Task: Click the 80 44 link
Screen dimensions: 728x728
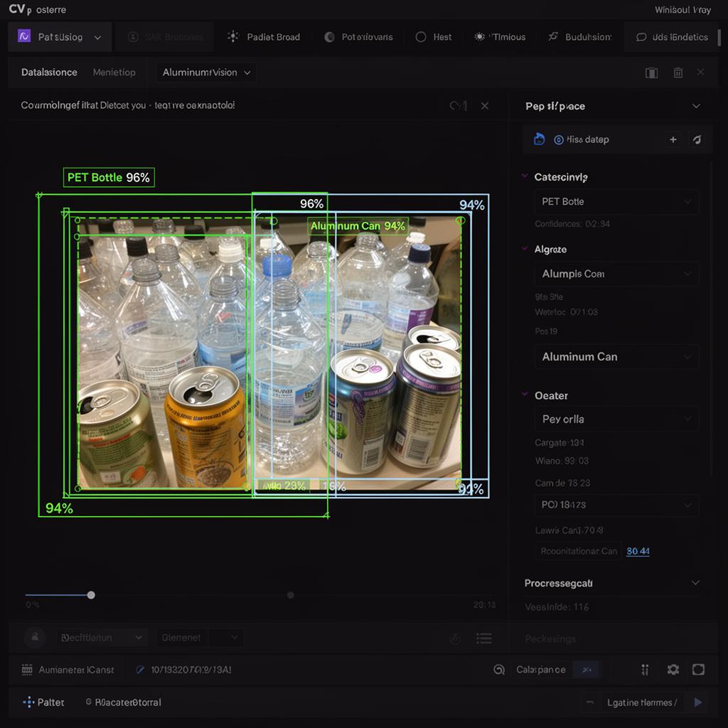Action: [638, 551]
